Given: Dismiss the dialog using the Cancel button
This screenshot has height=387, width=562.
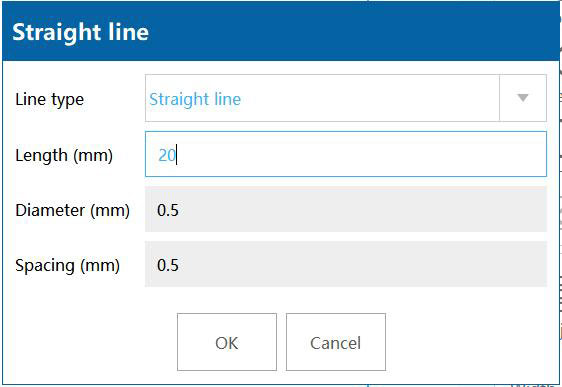Looking at the screenshot, I should tap(336, 342).
